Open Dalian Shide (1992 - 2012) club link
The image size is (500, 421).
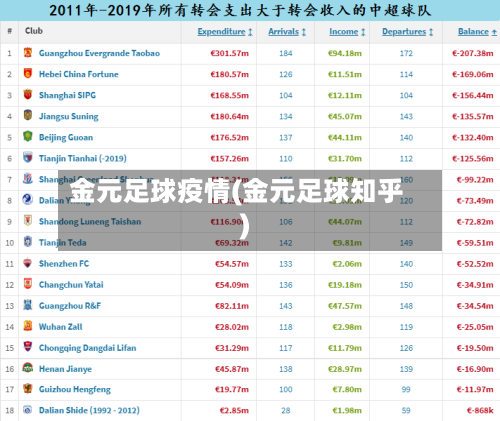coord(89,410)
